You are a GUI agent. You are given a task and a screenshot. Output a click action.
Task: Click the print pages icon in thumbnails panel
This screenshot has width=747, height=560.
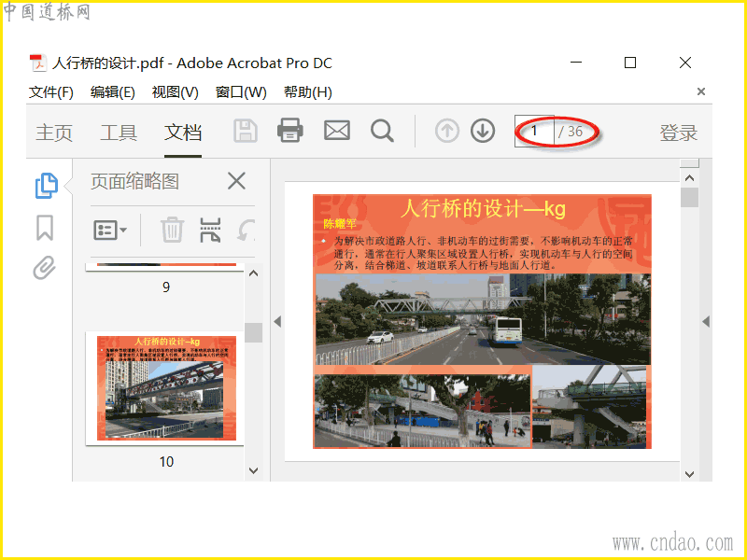(x=210, y=230)
